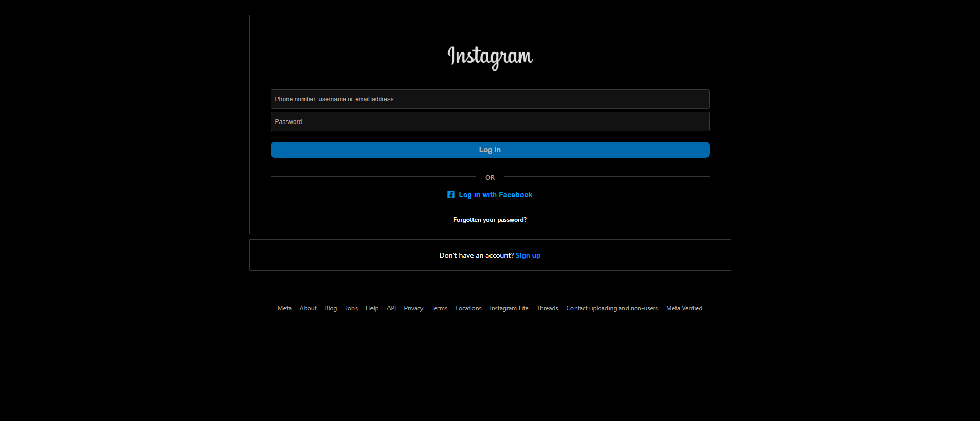980x421 pixels.
Task: Click the Instagram logo
Action: (x=490, y=57)
